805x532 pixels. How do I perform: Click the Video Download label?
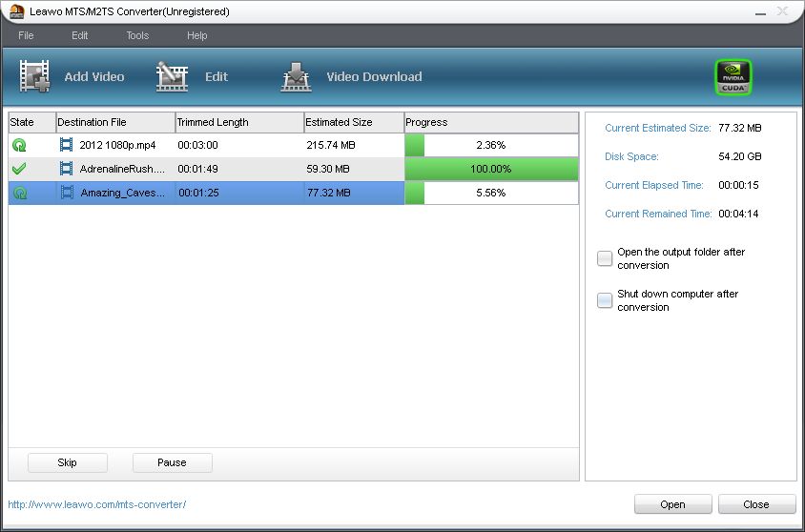coord(374,77)
